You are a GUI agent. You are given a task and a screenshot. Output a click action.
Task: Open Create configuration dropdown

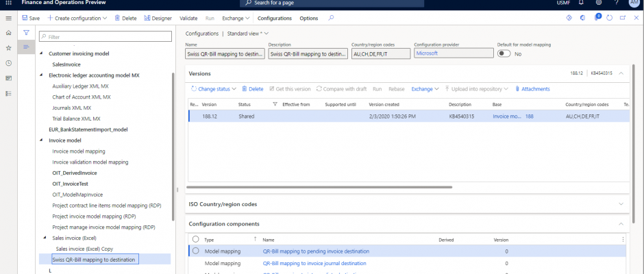tap(77, 18)
